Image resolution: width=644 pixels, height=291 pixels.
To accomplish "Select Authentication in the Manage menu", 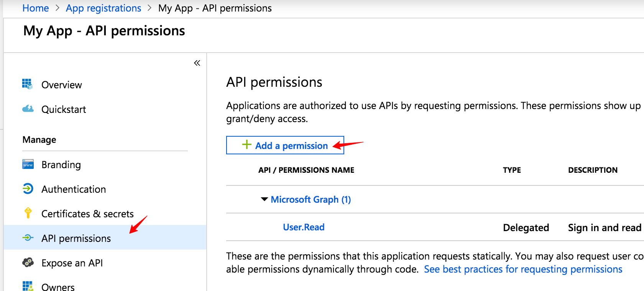I will point(74,189).
